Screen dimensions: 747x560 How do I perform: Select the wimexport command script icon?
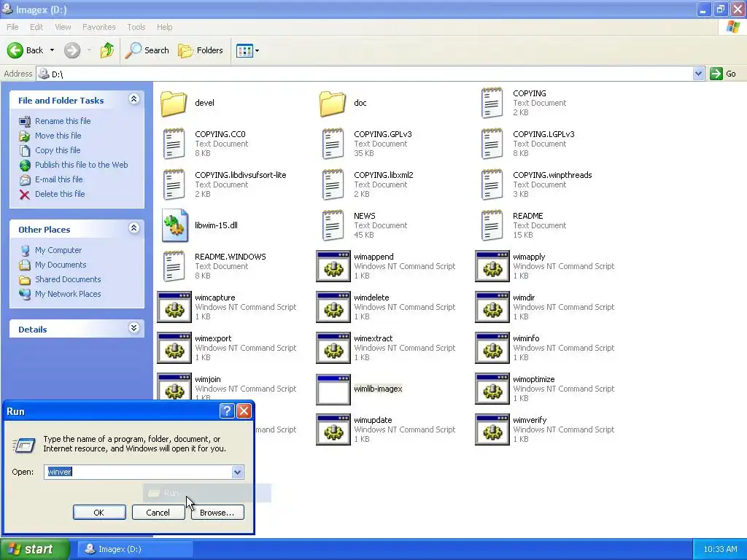pos(174,348)
